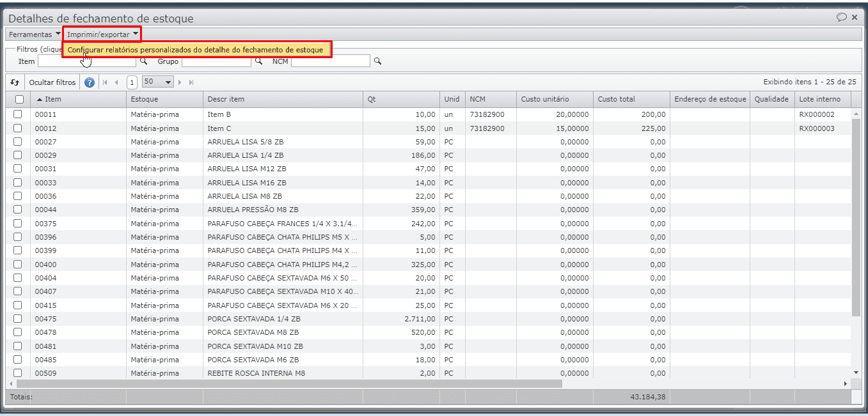Collapse the Imprimir/exportar dropdown menu

[102, 34]
